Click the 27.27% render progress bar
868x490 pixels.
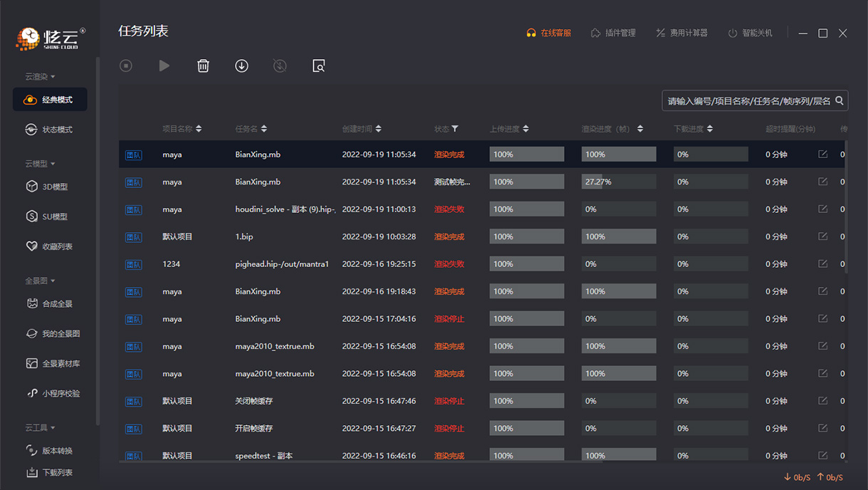(x=619, y=182)
